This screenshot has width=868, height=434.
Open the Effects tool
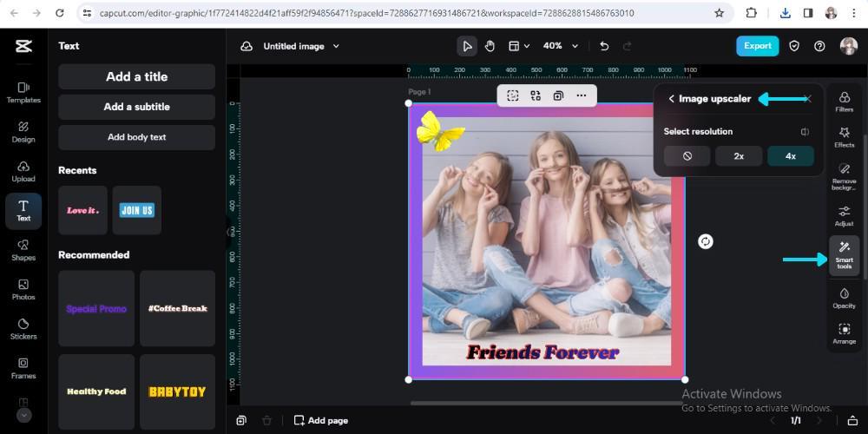tap(845, 137)
